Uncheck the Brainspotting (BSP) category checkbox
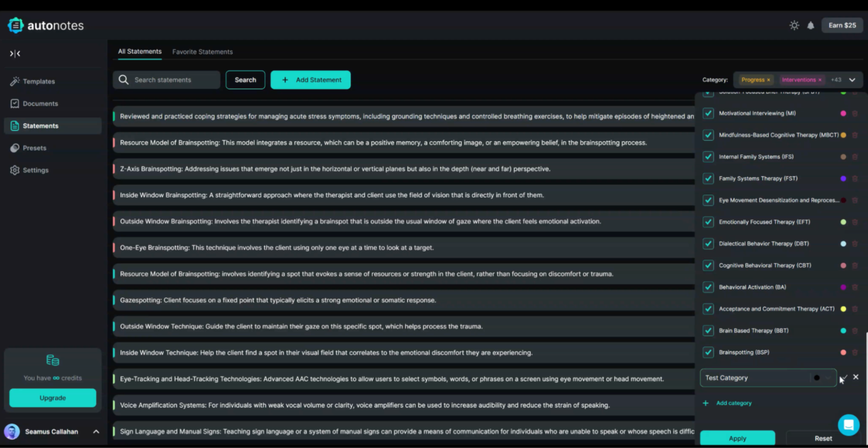This screenshot has height=448, width=868. coord(708,353)
